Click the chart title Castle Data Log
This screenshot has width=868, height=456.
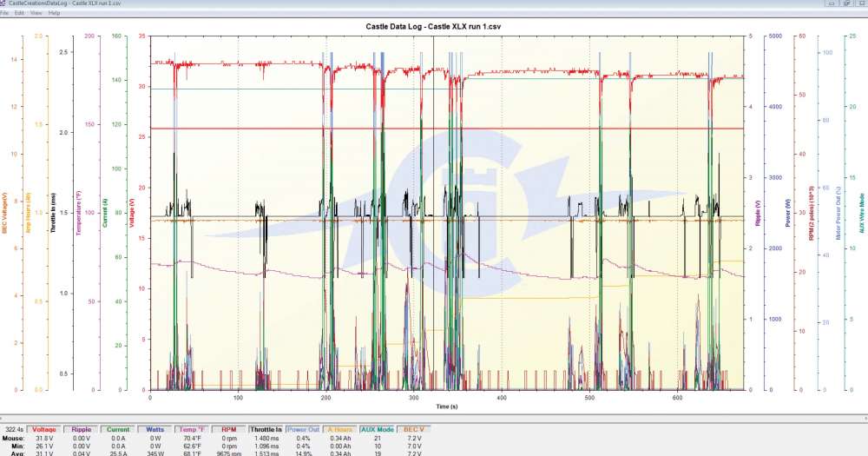coord(433,27)
